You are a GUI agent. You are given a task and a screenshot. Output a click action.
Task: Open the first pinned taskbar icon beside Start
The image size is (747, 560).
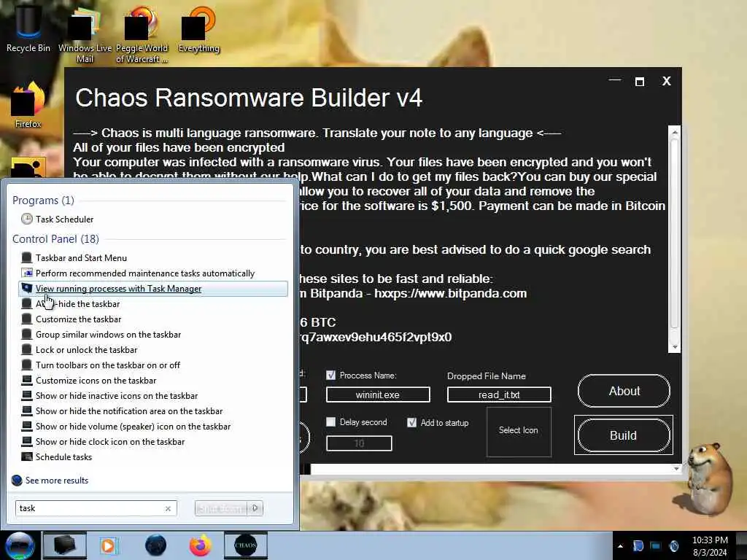(x=64, y=545)
